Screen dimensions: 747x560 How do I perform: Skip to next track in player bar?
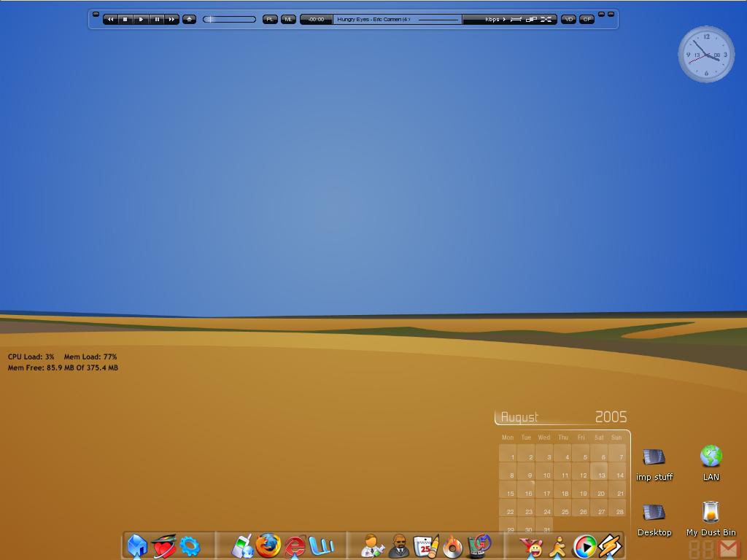[x=172, y=20]
